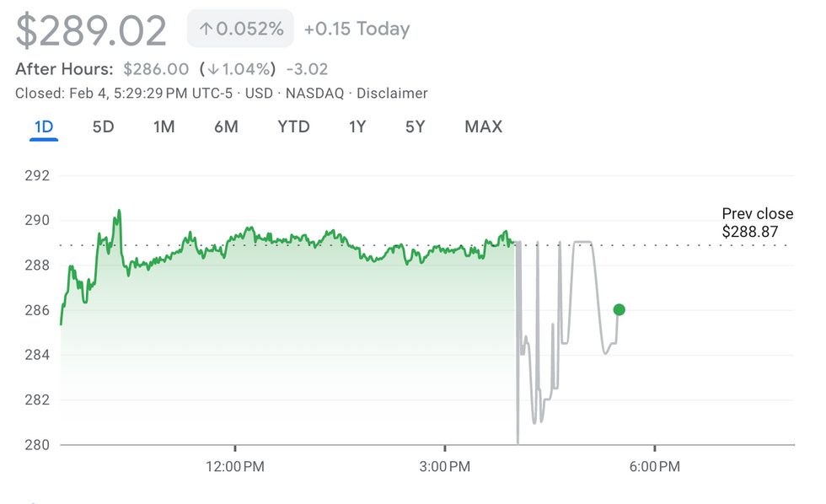The height and width of the screenshot is (504, 826).
Task: Show the 6M price history
Action: click(x=226, y=127)
